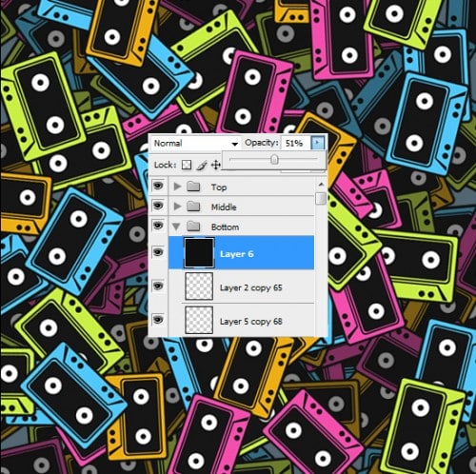The image size is (476, 474).
Task: Click the Layer 6 black thumbnail
Action: click(199, 253)
